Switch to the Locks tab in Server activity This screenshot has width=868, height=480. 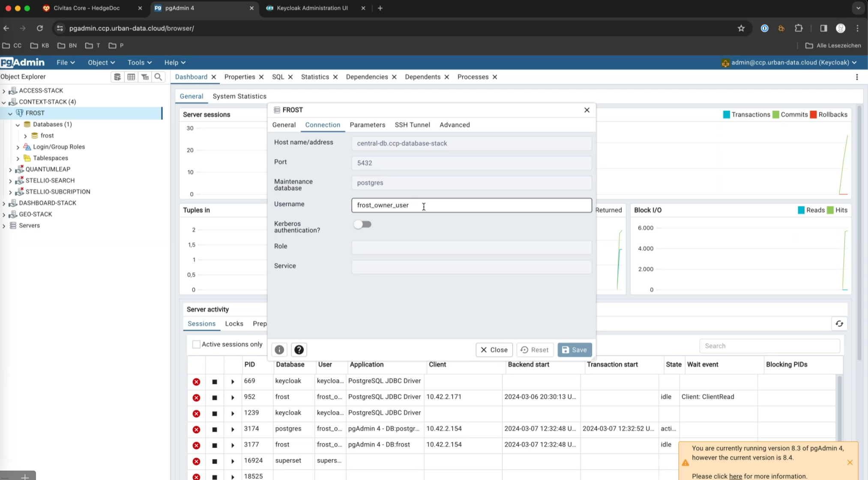click(234, 324)
